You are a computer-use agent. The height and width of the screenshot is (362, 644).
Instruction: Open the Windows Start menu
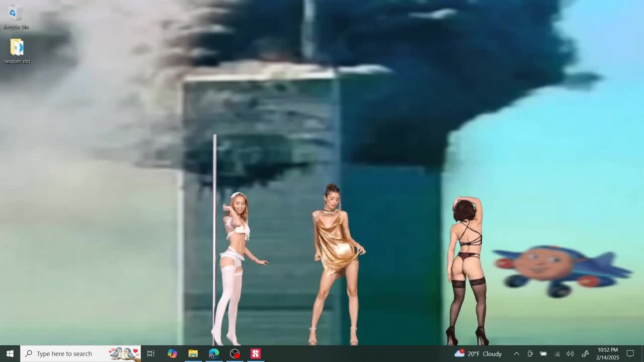(10, 353)
